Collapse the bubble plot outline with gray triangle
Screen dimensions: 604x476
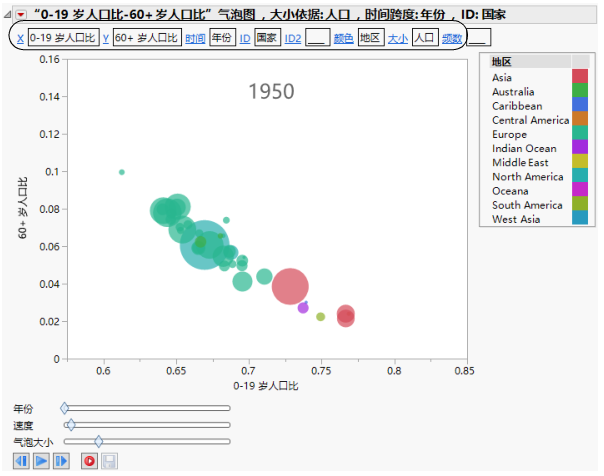[x=8, y=15]
